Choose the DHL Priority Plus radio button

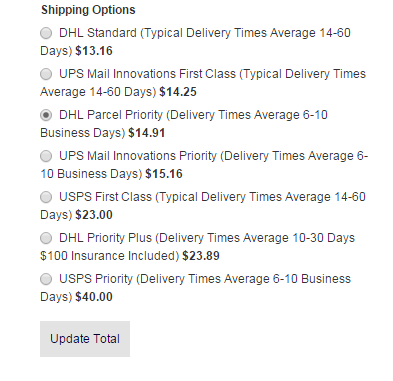tap(46, 238)
